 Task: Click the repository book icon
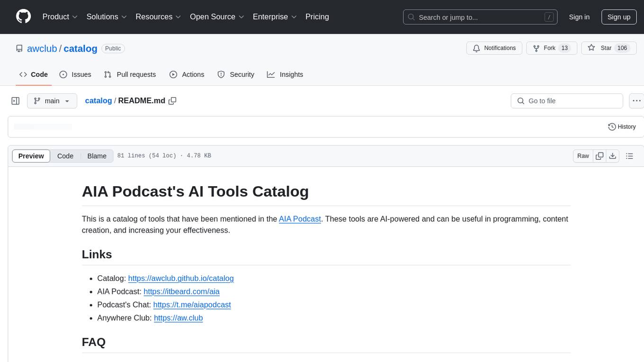pos(19,48)
